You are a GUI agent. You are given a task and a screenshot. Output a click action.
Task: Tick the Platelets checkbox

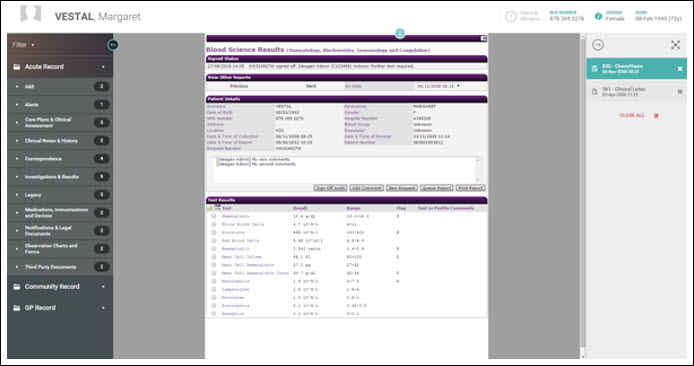[x=214, y=232]
